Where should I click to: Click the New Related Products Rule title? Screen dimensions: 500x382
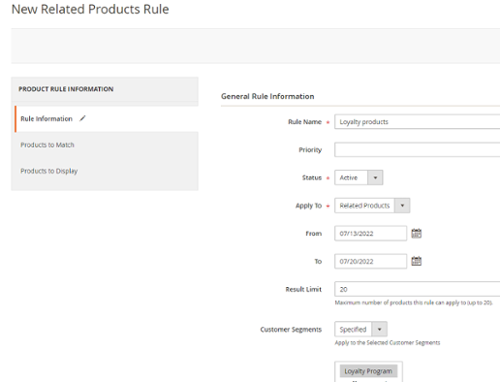(90, 9)
